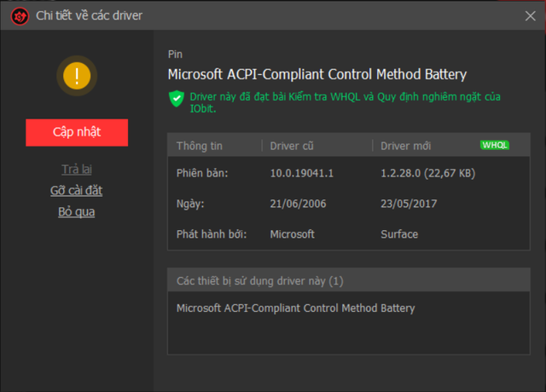Click the new driver date 23/05/2017
The height and width of the screenshot is (392, 546).
[409, 205]
